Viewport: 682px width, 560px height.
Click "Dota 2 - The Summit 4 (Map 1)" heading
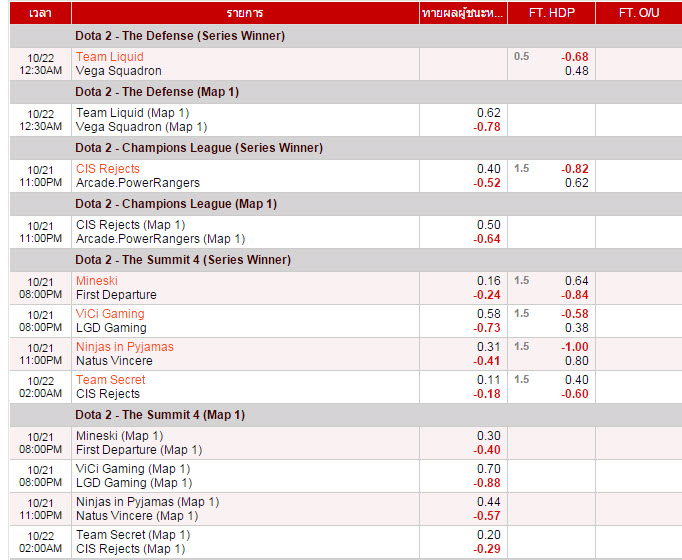pos(160,415)
